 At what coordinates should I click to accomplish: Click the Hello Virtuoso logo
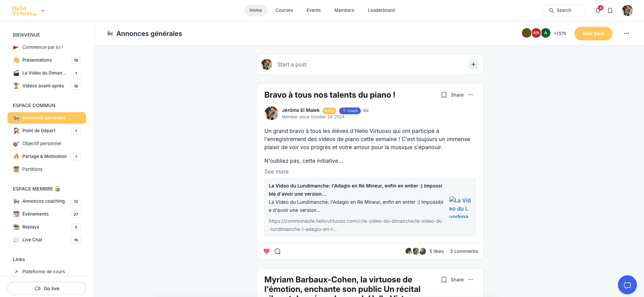click(24, 11)
